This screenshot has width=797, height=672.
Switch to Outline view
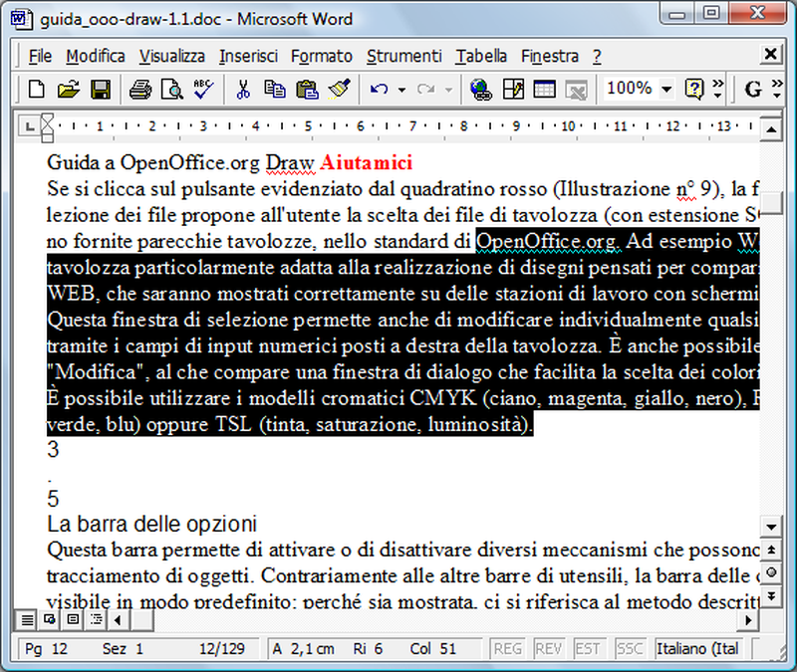pos(96,619)
